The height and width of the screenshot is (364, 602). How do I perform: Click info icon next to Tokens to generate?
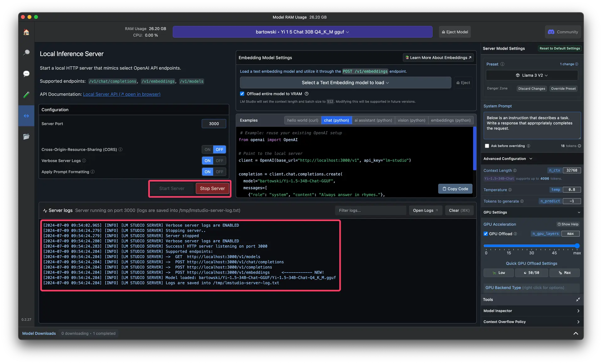pyautogui.click(x=522, y=201)
